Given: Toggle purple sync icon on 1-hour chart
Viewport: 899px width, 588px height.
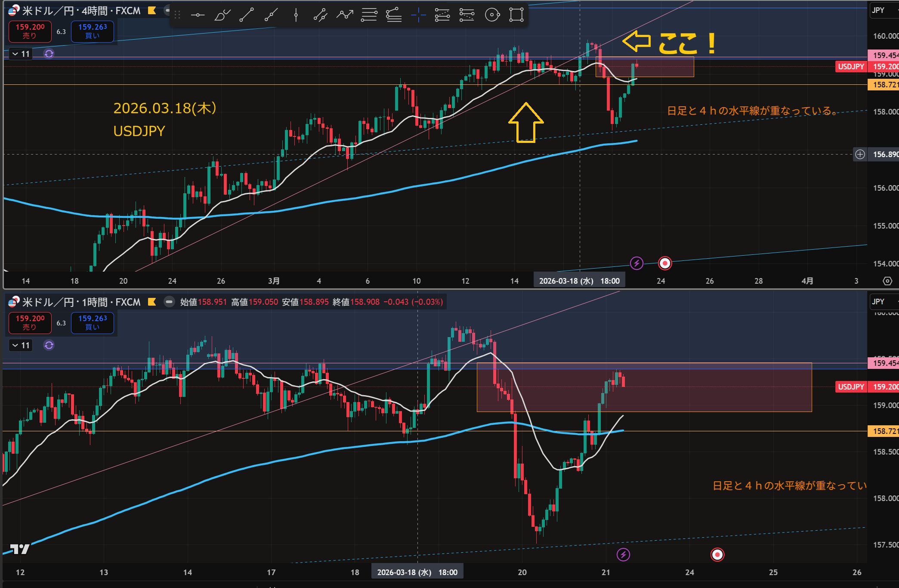Looking at the screenshot, I should (49, 345).
